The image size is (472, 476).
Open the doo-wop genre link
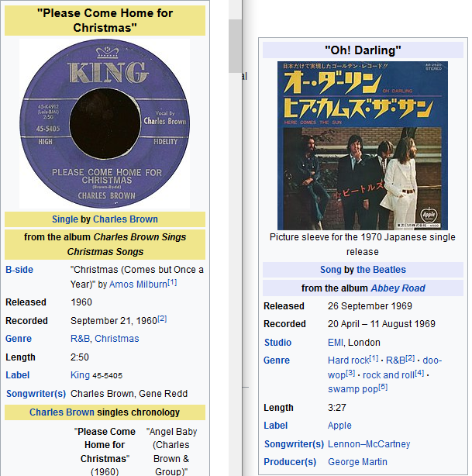coord(432,360)
